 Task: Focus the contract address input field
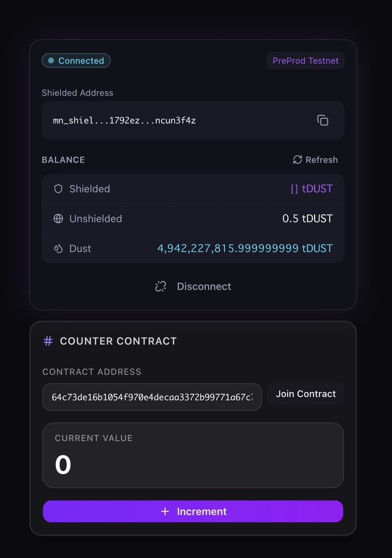point(152,397)
